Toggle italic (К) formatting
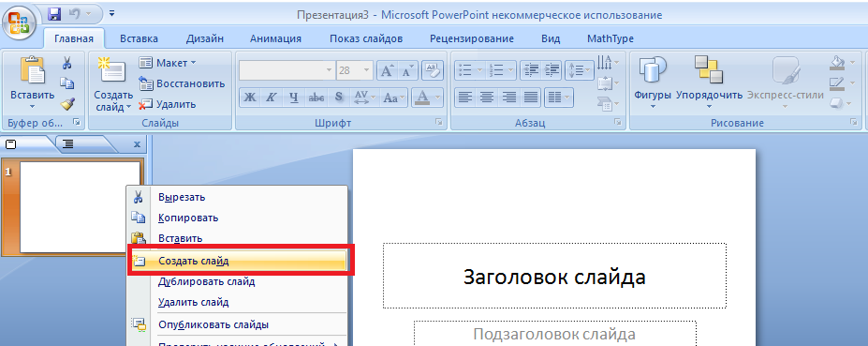 click(272, 98)
